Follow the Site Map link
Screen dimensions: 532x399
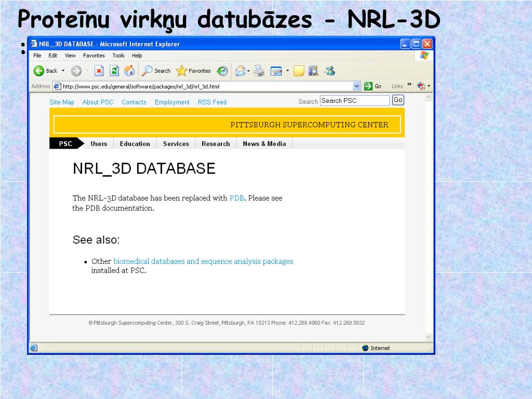tap(62, 102)
